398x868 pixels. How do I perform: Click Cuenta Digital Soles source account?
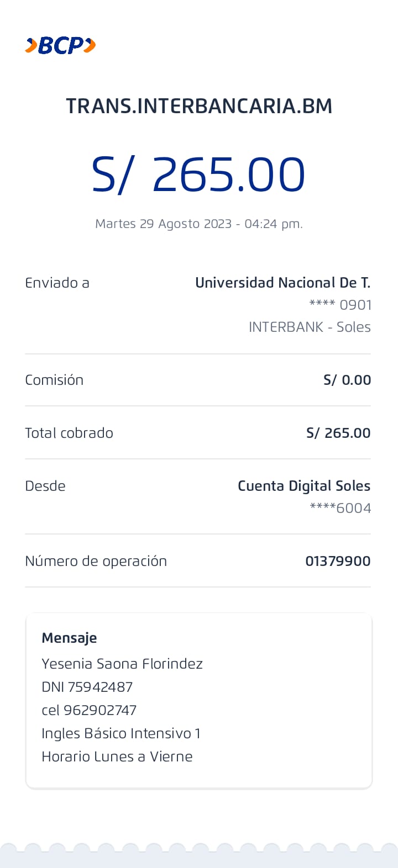304,486
